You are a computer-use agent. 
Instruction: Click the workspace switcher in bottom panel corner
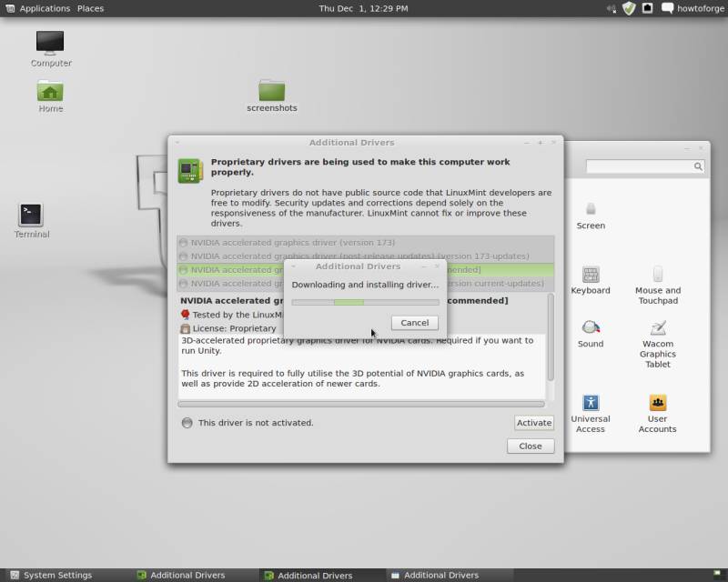(717, 574)
